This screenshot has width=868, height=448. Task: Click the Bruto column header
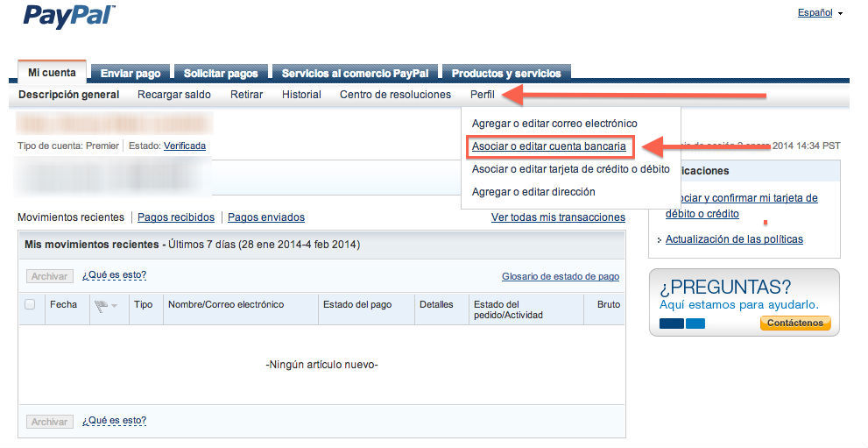point(609,304)
